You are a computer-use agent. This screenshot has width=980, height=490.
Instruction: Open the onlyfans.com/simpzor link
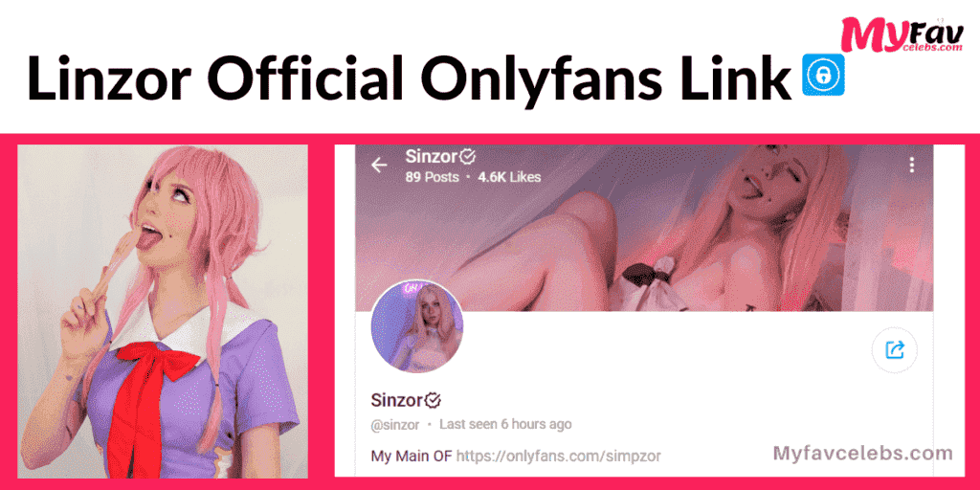tap(558, 456)
